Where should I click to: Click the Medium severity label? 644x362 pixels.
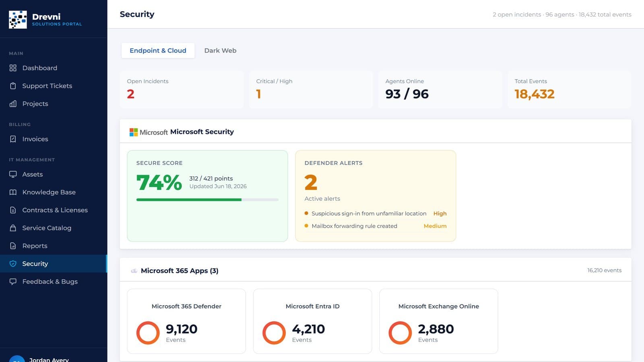[435, 226]
